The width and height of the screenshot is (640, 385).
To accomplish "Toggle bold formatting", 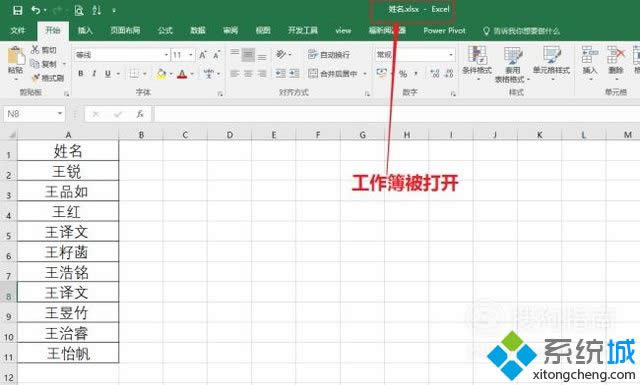I will click(x=81, y=74).
